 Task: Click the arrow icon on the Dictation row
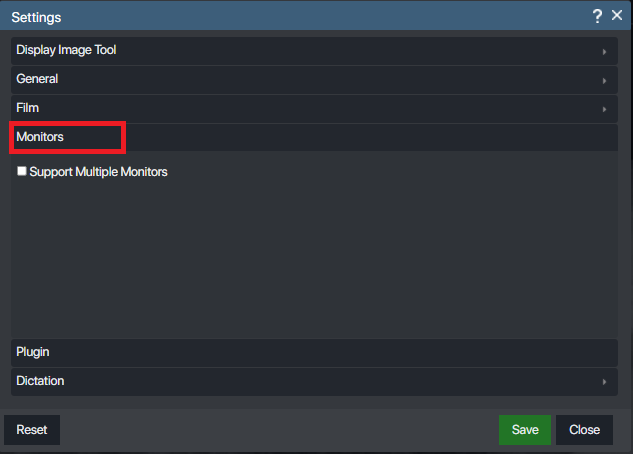(604, 382)
